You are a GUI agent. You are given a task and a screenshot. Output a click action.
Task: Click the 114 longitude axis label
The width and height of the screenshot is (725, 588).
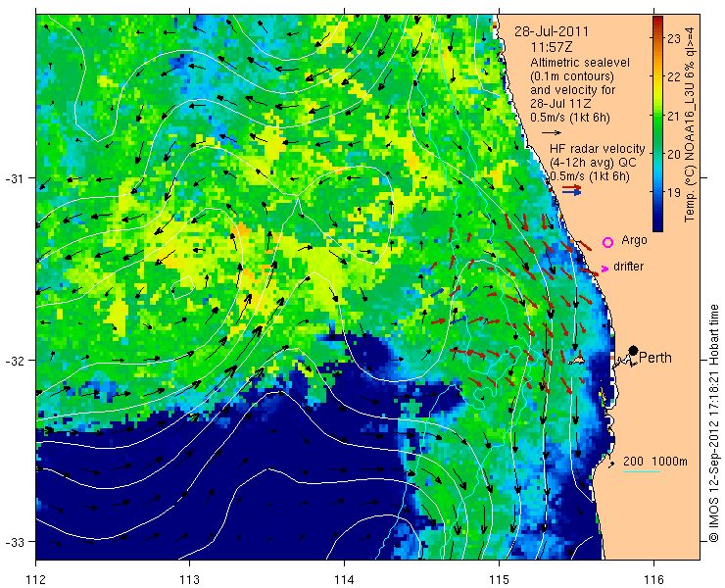pos(344,579)
